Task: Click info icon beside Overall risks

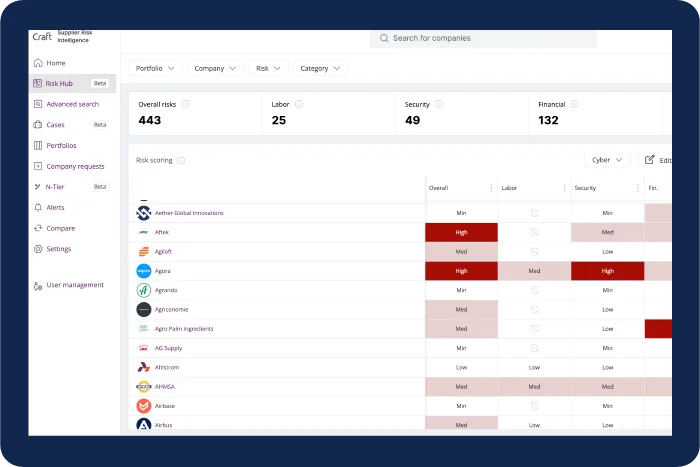Action: 185,104
